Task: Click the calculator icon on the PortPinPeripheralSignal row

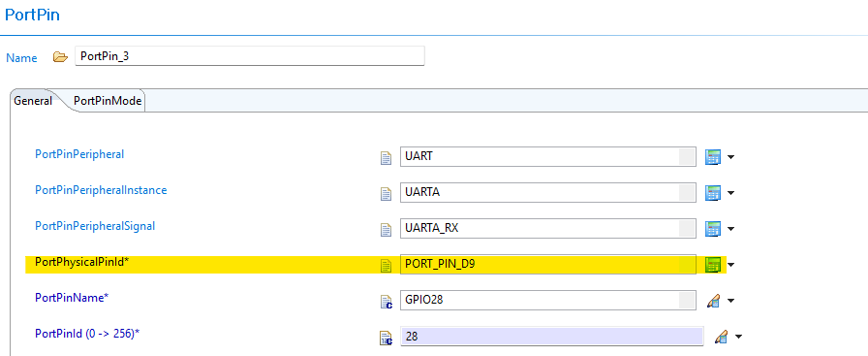Action: (712, 229)
